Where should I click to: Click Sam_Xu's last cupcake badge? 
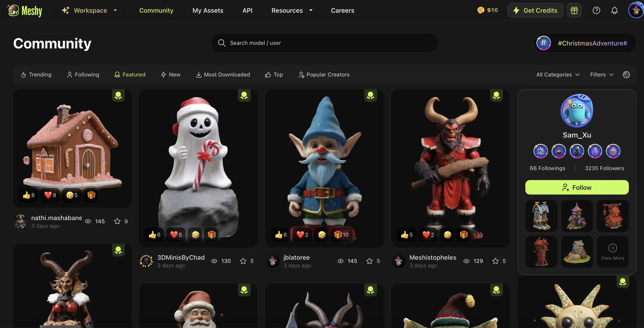[x=613, y=151]
